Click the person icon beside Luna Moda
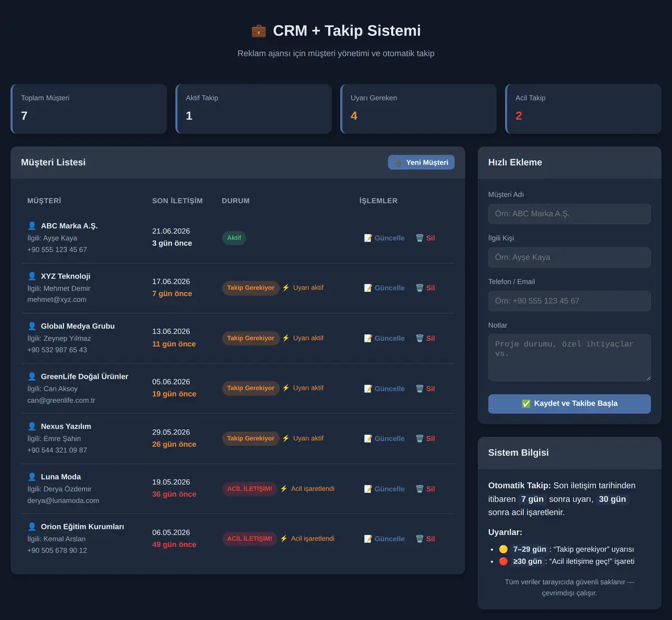 (32, 477)
